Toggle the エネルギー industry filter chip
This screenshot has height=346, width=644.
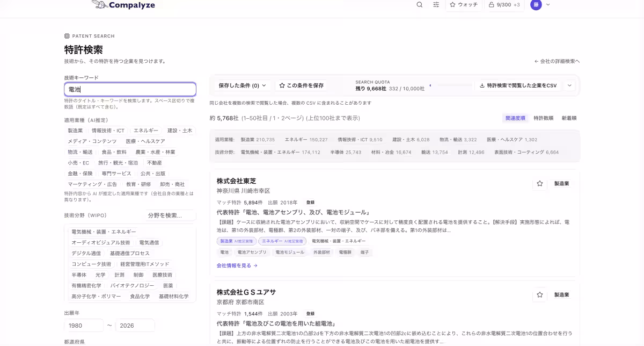tap(146, 131)
